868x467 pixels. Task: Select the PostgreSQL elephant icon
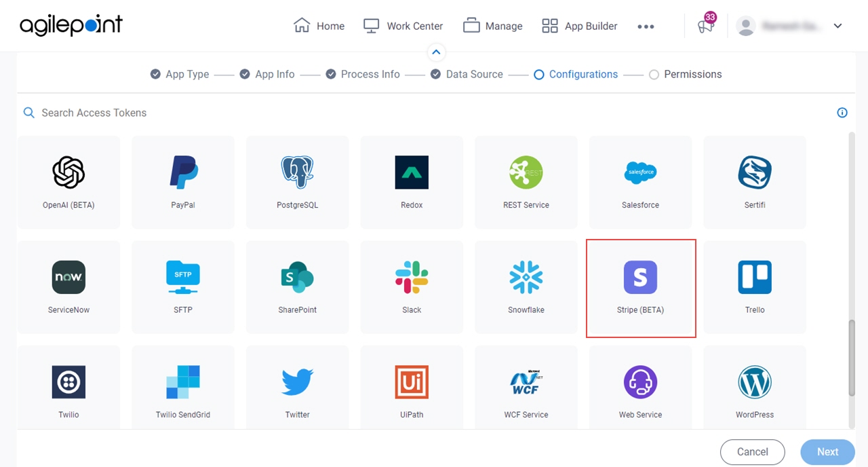[x=297, y=172]
